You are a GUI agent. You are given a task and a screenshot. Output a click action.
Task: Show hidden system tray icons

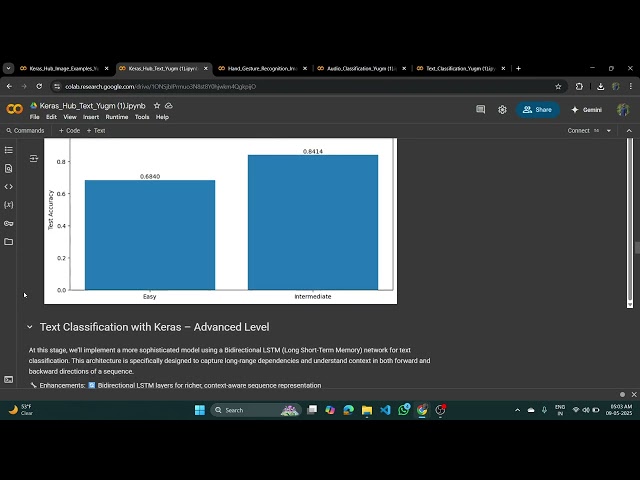(517, 410)
